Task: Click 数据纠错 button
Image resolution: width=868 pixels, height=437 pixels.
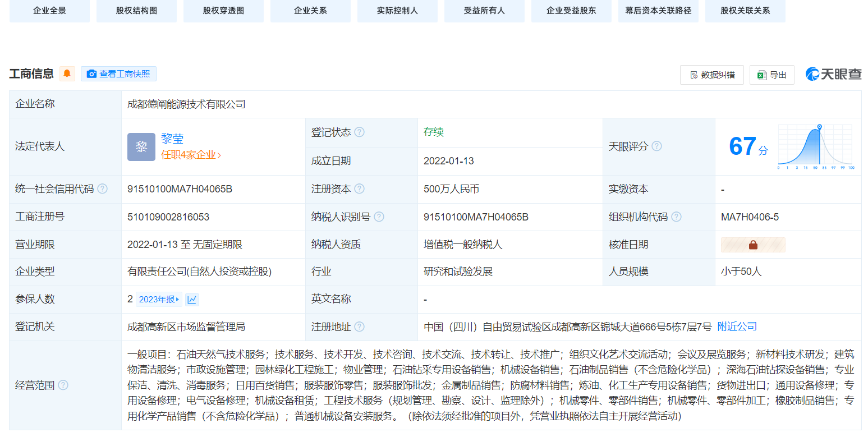Action: [711, 75]
